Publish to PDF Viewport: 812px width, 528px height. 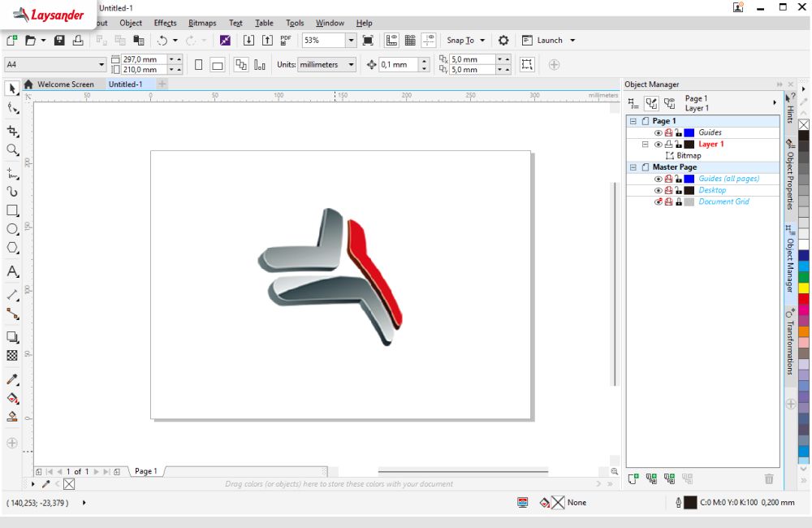[286, 41]
